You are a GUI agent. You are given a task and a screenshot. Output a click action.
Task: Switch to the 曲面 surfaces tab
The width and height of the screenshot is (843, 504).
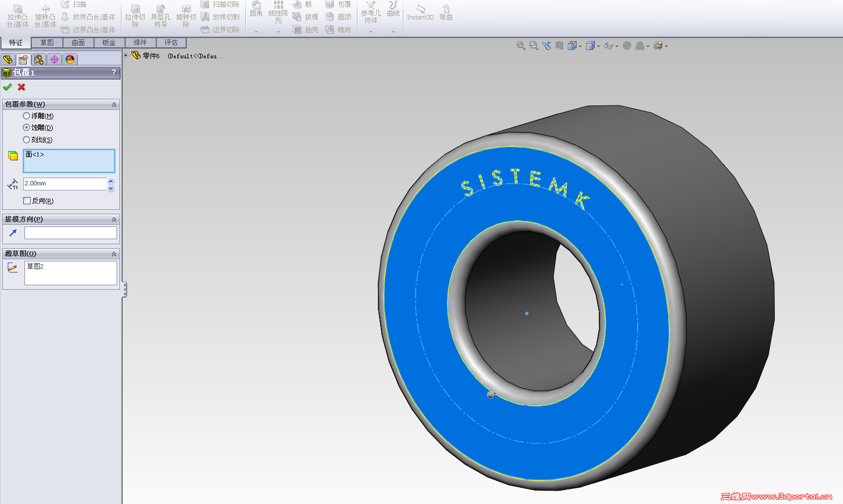78,43
